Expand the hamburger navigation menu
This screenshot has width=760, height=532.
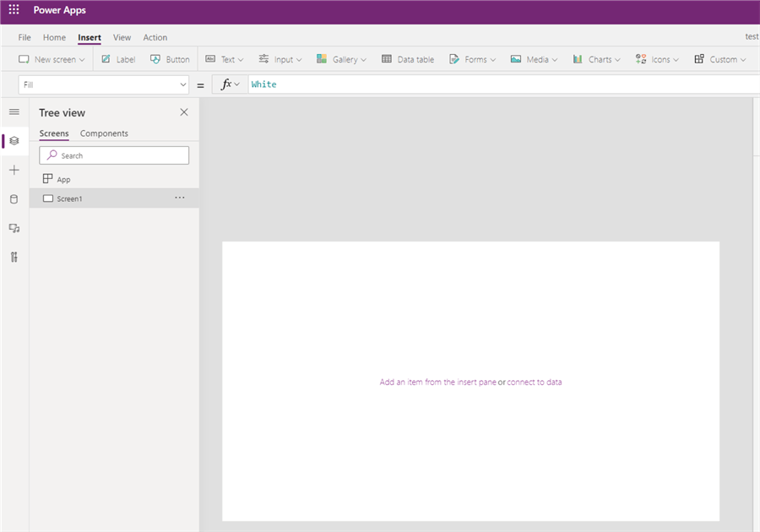[14, 112]
